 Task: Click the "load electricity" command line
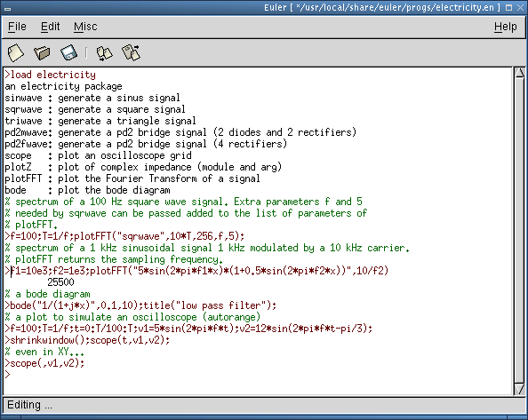tap(50, 75)
